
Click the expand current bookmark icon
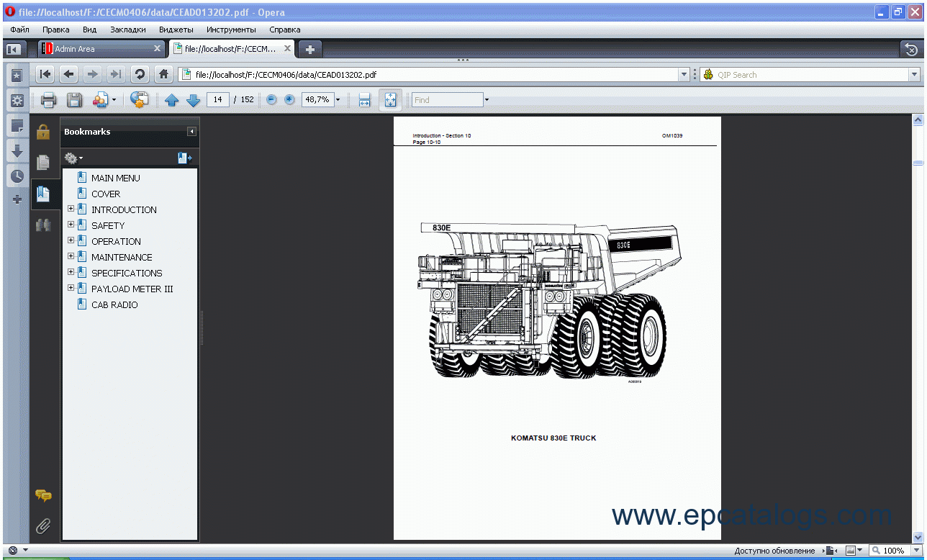coord(185,158)
